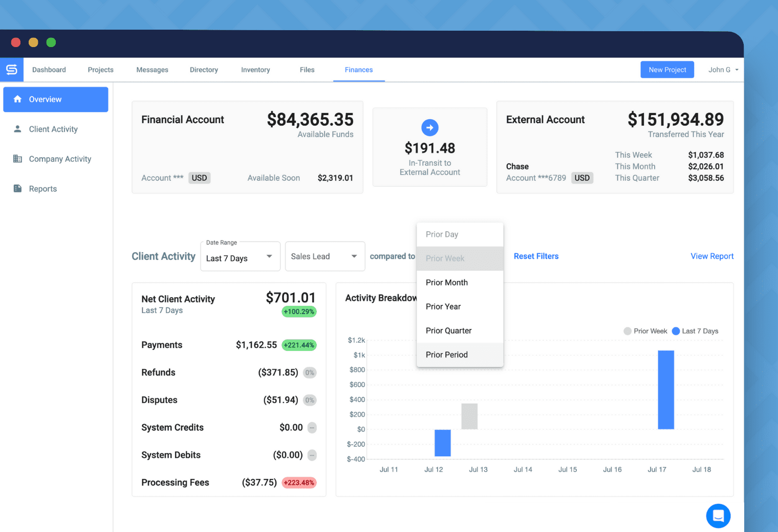The image size is (778, 532).
Task: Click the blue transfer arrow on the In-Transit card
Action: (429, 127)
